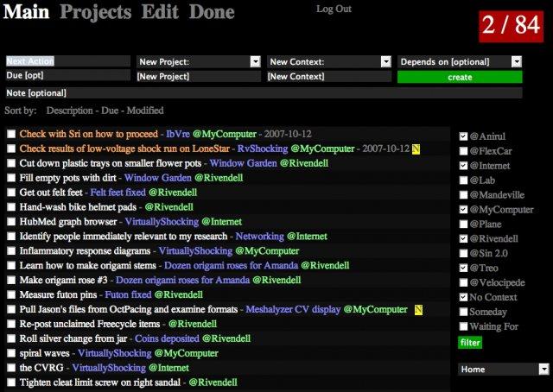Enable the @Lab context filter checkbox
553x392 pixels.
point(464,180)
